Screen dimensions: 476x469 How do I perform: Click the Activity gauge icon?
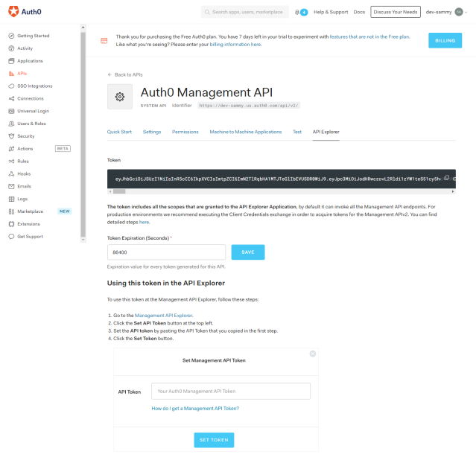coord(11,48)
